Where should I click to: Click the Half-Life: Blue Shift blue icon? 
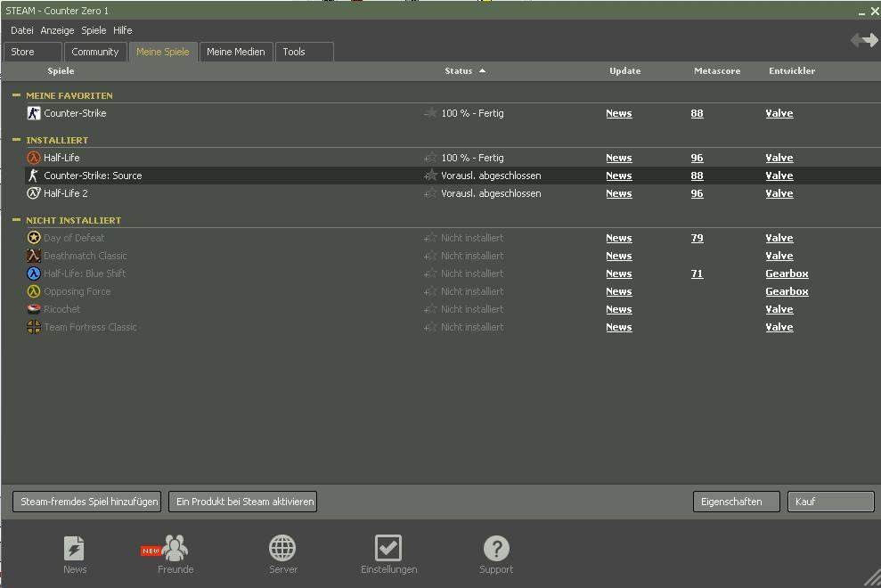pyautogui.click(x=34, y=274)
